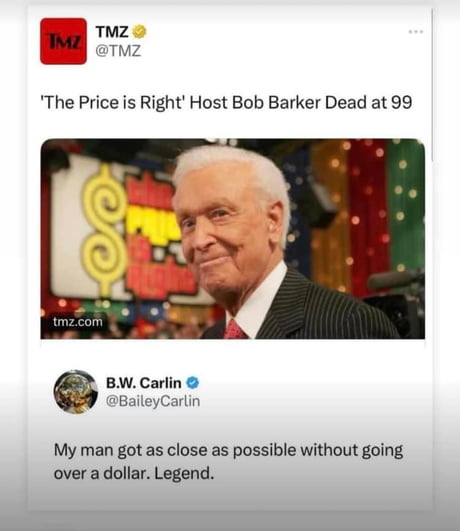Click the red necktie in the photo
460x531 pixels.
[x=234, y=330]
